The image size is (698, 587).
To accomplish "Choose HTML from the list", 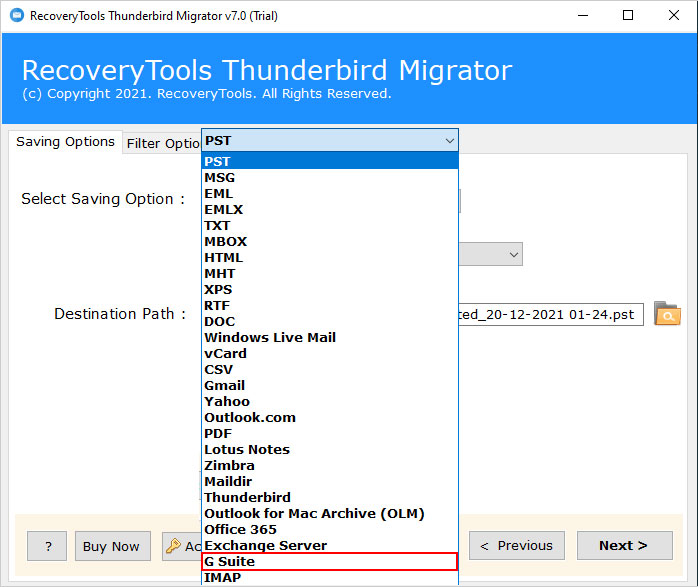I will [x=330, y=258].
